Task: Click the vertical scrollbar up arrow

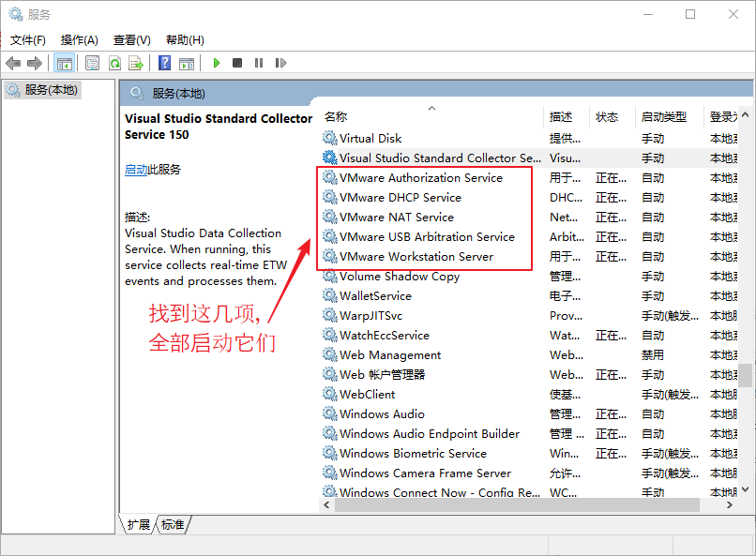Action: (x=746, y=114)
